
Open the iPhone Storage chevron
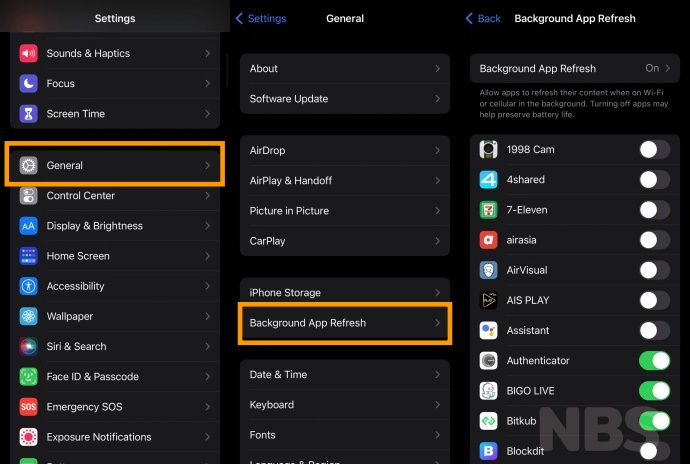[x=437, y=293]
